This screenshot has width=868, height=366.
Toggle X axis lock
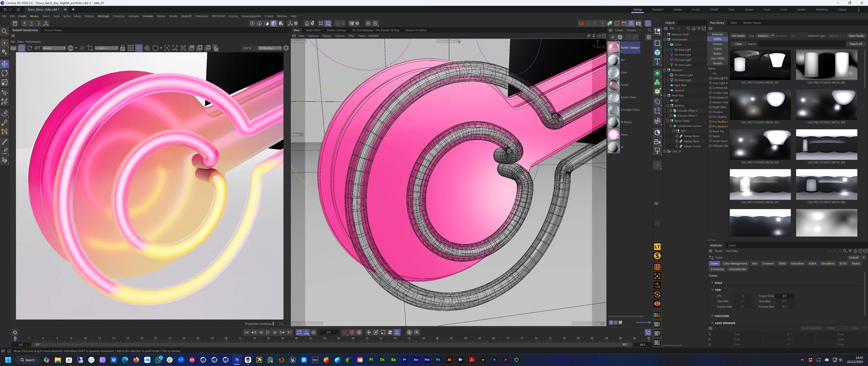click(x=24, y=23)
